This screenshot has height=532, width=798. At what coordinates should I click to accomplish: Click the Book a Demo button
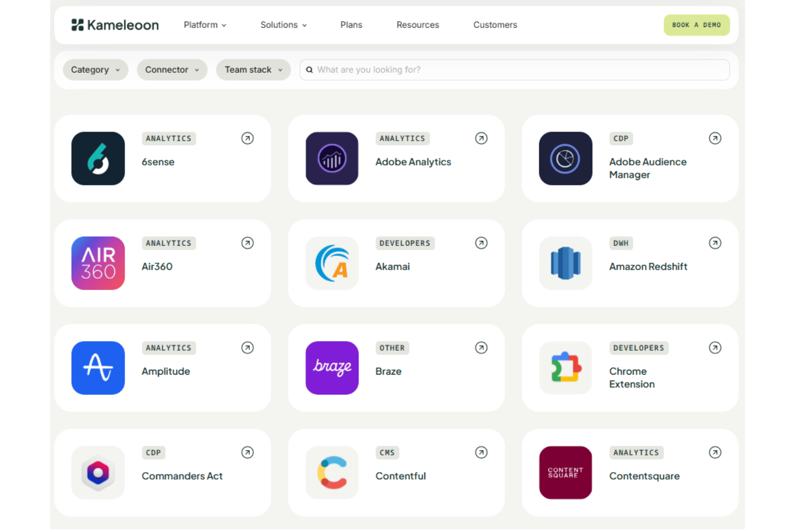697,25
